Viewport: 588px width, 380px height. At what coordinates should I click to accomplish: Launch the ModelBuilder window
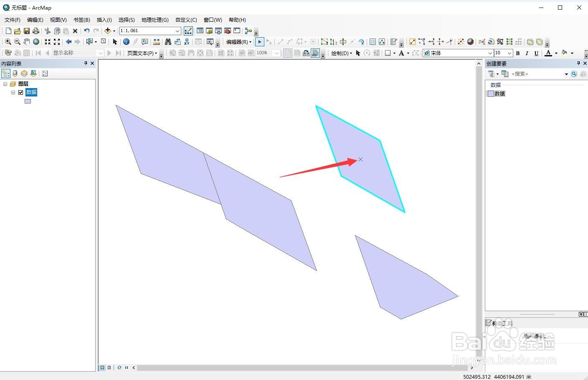(x=248, y=31)
